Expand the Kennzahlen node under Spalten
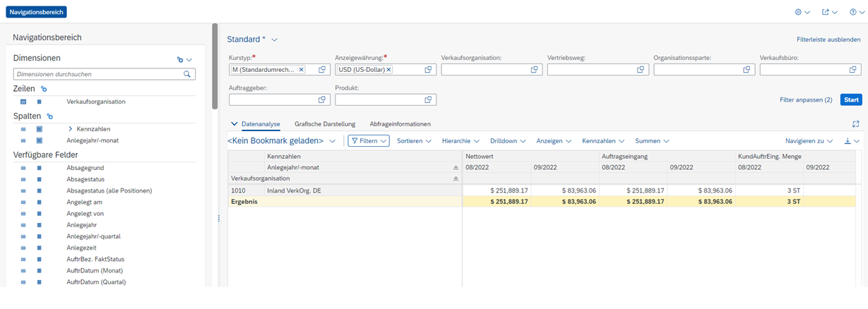 pos(71,129)
